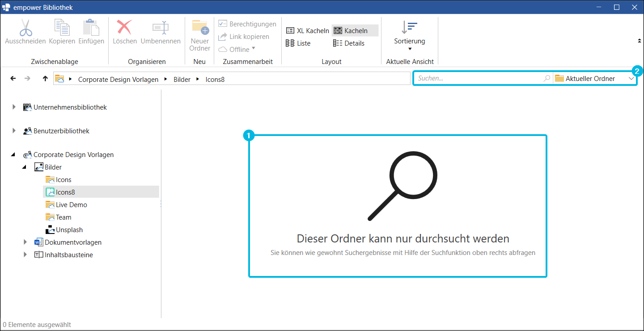Click the red Löschen X icon
This screenshot has width=644, height=331.
pyautogui.click(x=124, y=28)
